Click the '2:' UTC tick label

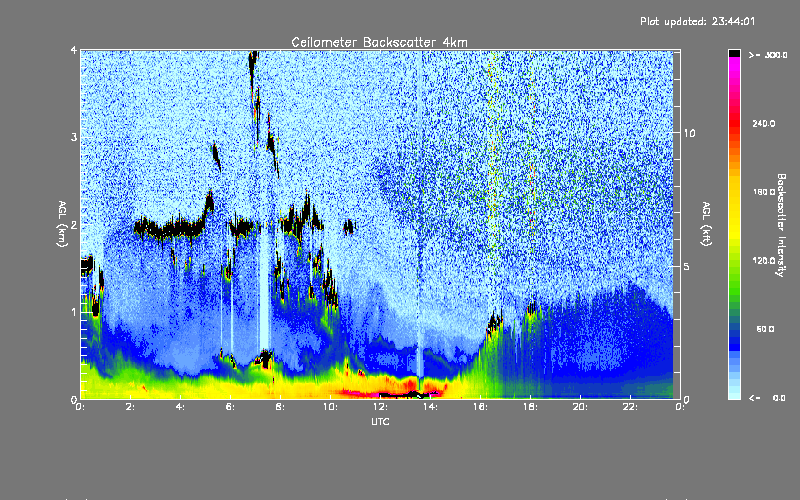[131, 407]
